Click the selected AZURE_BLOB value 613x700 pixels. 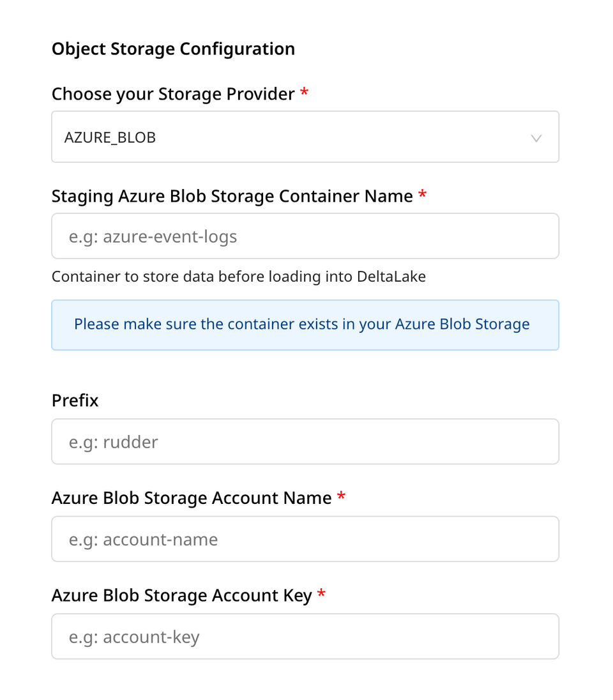tap(110, 137)
